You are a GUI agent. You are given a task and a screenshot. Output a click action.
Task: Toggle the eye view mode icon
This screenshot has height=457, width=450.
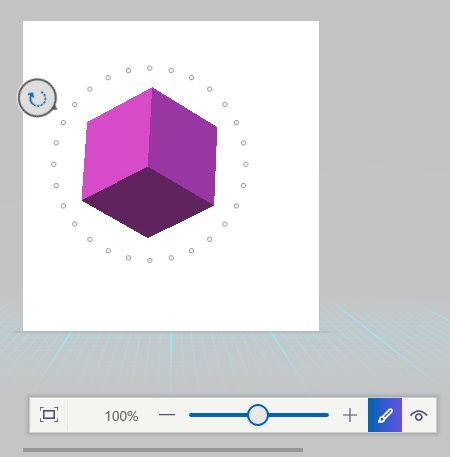(x=419, y=415)
